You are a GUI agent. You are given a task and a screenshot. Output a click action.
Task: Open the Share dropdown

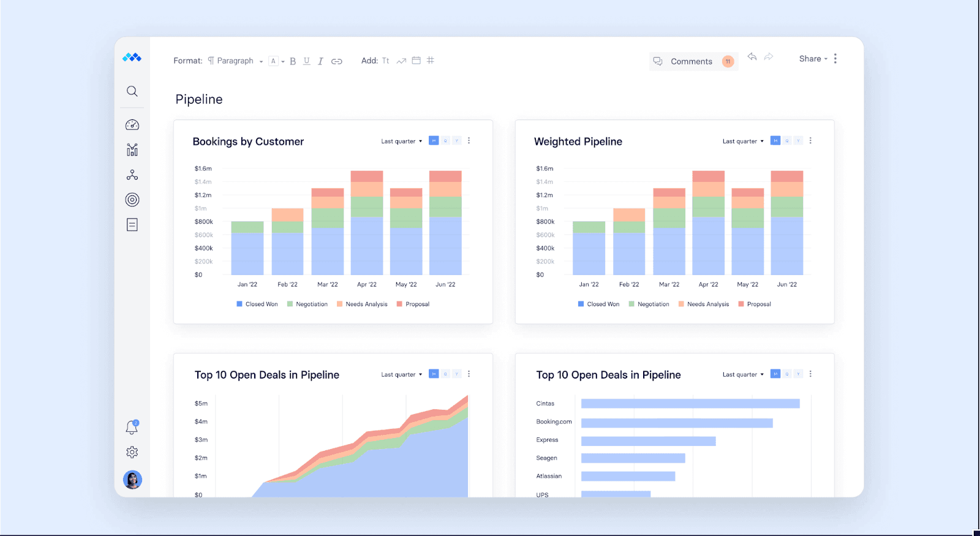pos(813,59)
